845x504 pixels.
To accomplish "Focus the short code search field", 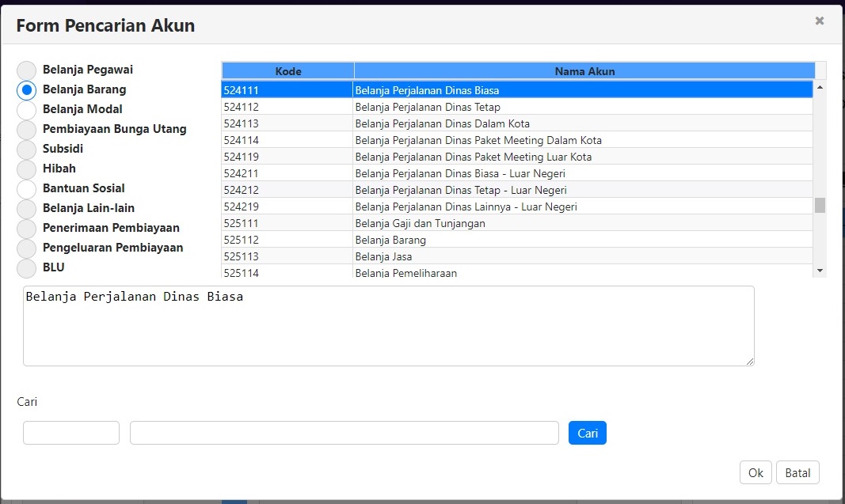I will 71,433.
